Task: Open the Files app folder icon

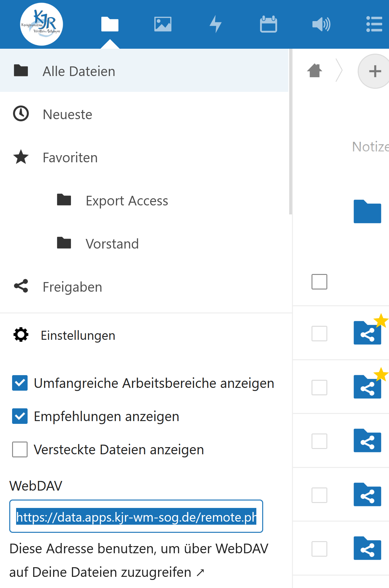Action: pyautogui.click(x=110, y=24)
